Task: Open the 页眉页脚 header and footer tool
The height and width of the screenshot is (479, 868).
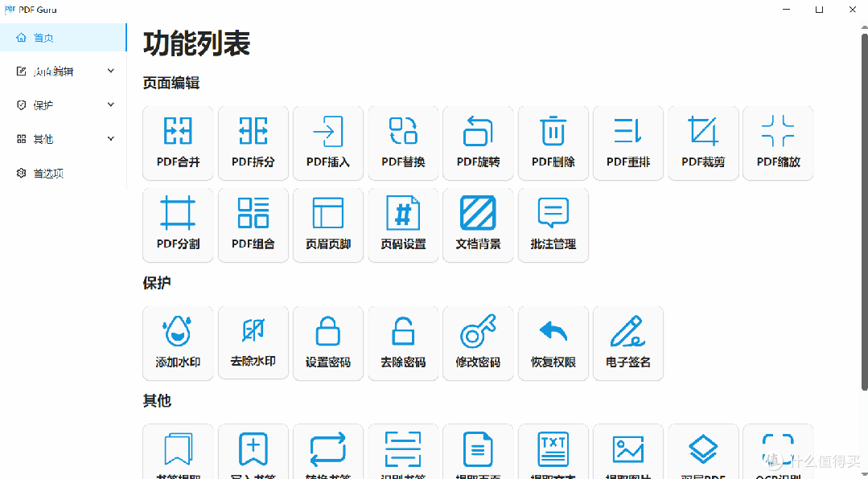Action: tap(327, 225)
